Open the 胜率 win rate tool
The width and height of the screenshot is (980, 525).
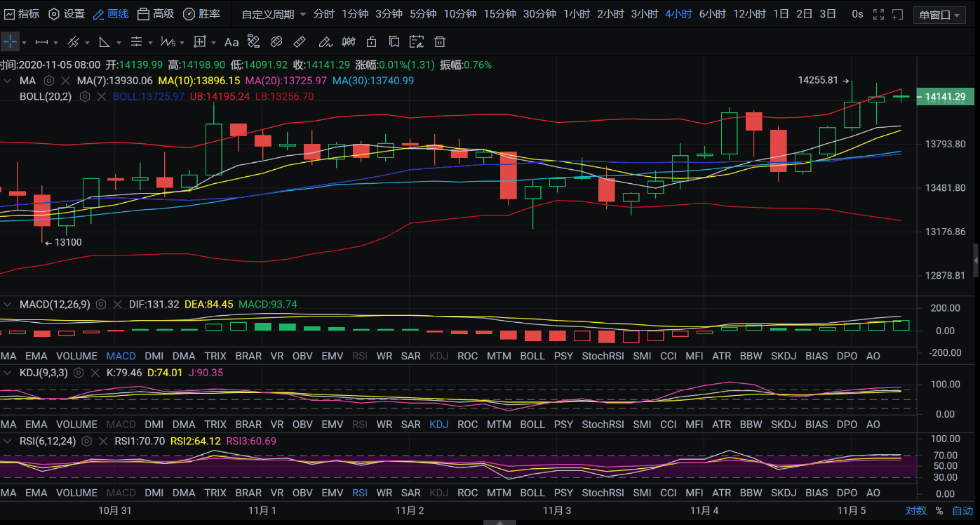tap(201, 14)
